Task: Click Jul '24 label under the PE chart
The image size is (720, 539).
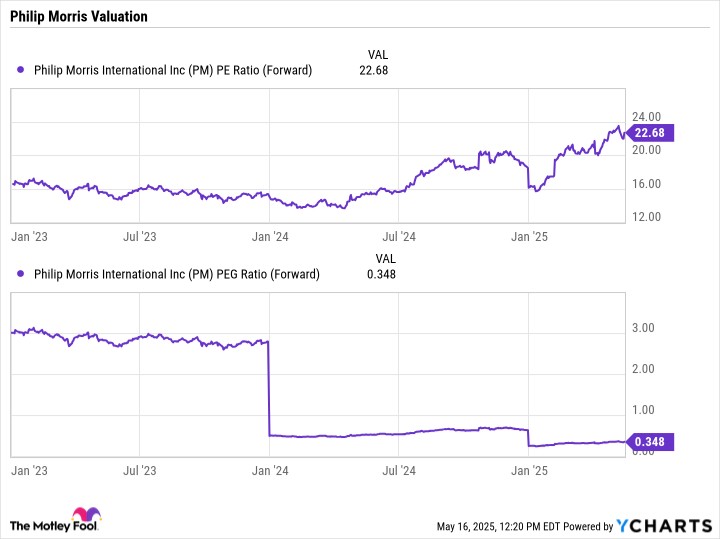Action: coord(399,237)
